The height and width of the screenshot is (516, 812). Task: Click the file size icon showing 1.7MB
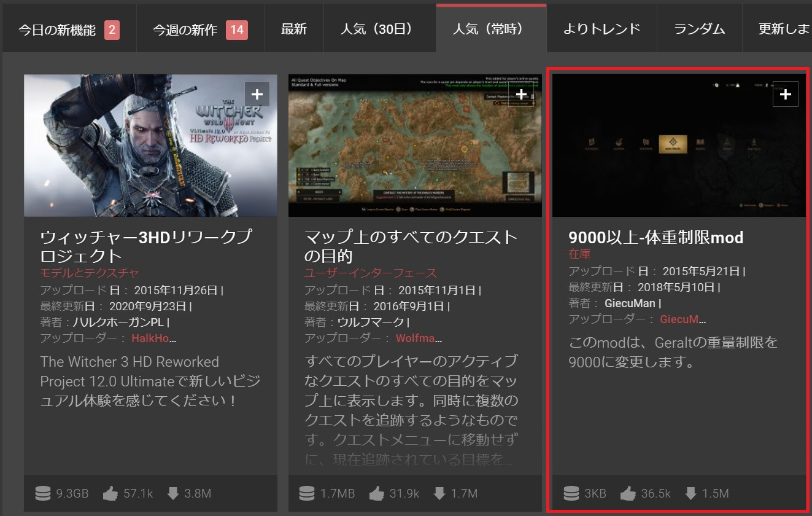[307, 493]
